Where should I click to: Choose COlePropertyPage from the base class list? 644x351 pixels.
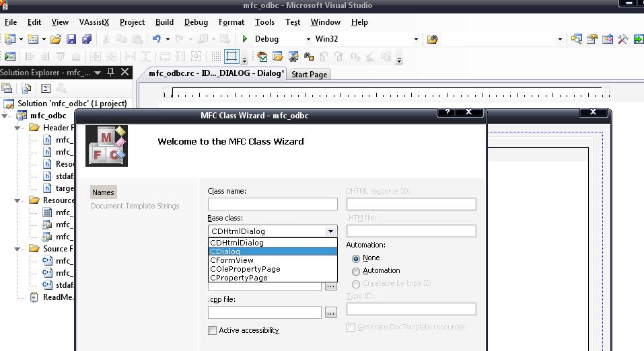[x=273, y=269]
